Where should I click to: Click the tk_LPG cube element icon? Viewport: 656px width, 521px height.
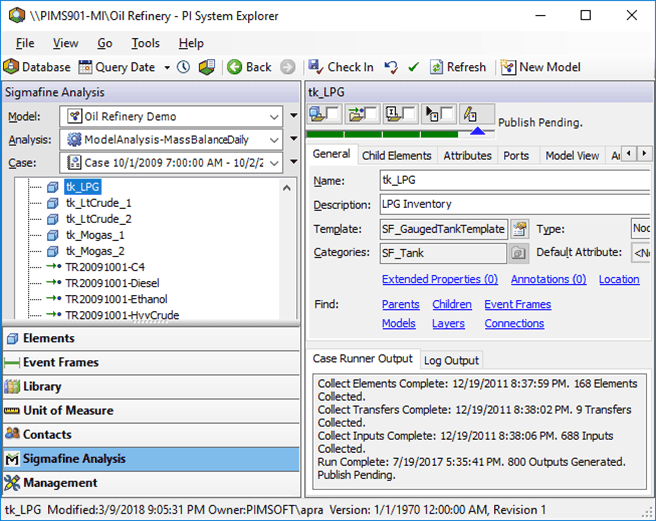[53, 187]
